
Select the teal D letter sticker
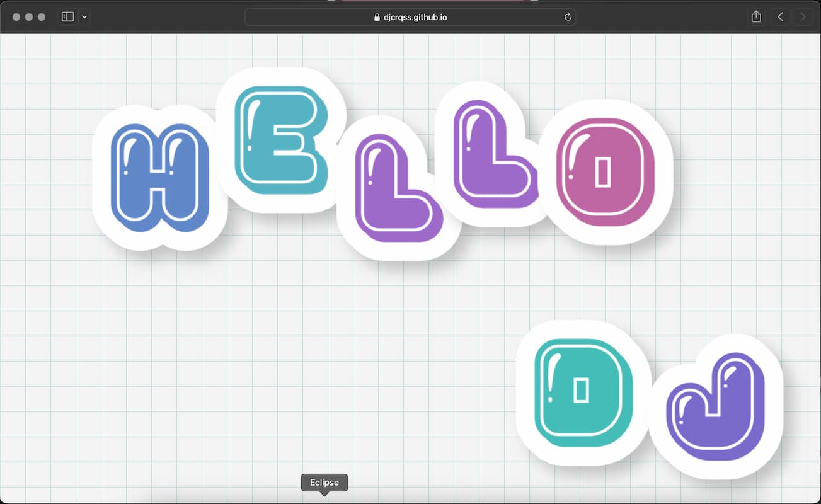[x=584, y=393]
